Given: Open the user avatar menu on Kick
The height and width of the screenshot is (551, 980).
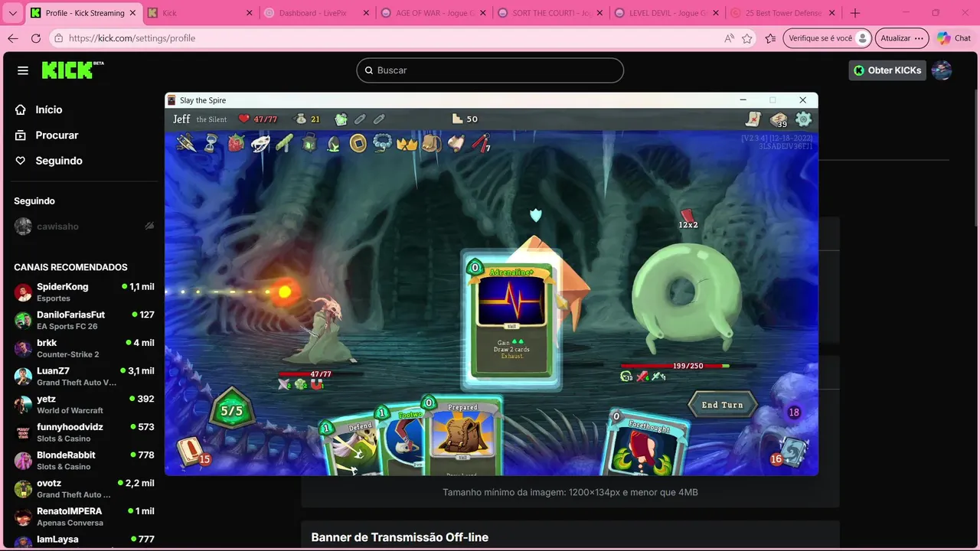Looking at the screenshot, I should (942, 70).
